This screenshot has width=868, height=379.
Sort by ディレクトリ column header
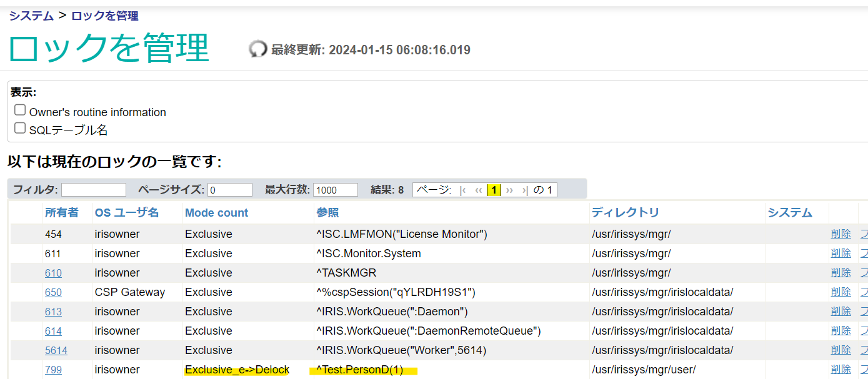[x=625, y=212]
